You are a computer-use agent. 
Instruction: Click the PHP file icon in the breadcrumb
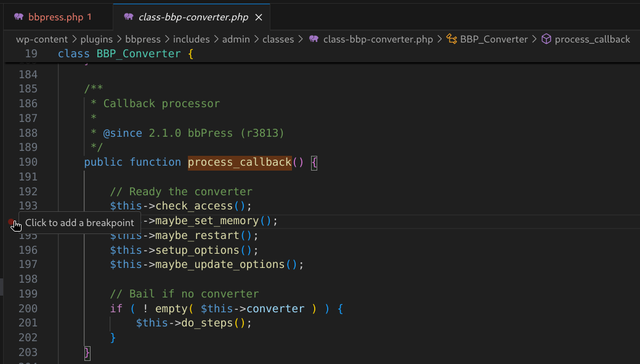pyautogui.click(x=314, y=39)
